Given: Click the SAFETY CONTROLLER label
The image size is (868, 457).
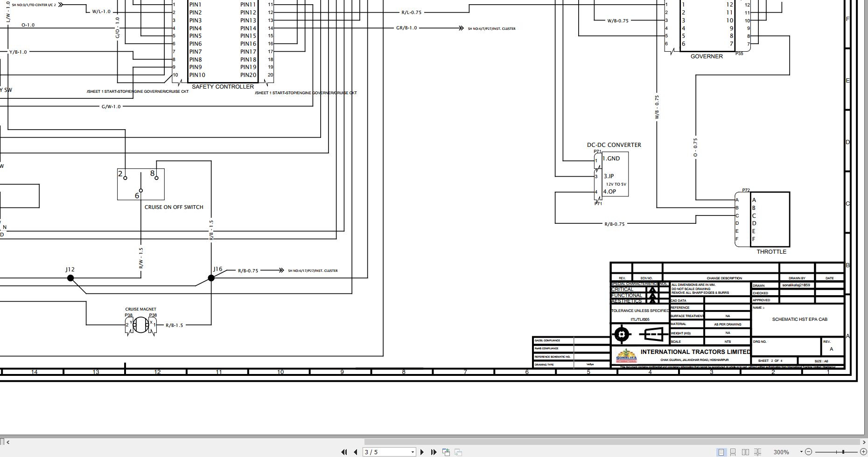Looking at the screenshot, I should pos(223,86).
